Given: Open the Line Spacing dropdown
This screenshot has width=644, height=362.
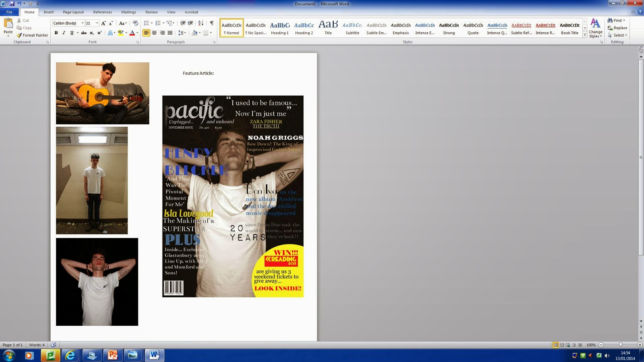Looking at the screenshot, I should (182, 34).
